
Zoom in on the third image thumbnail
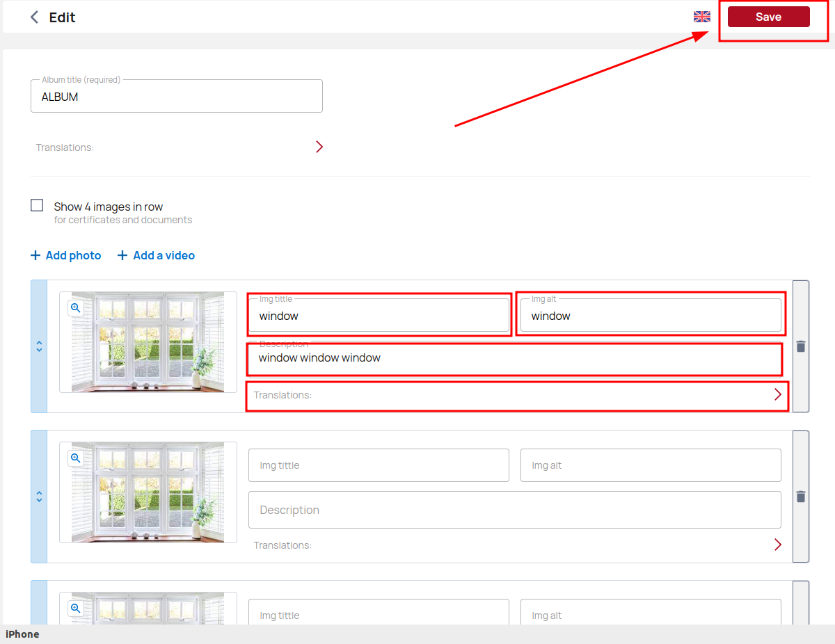tap(76, 609)
